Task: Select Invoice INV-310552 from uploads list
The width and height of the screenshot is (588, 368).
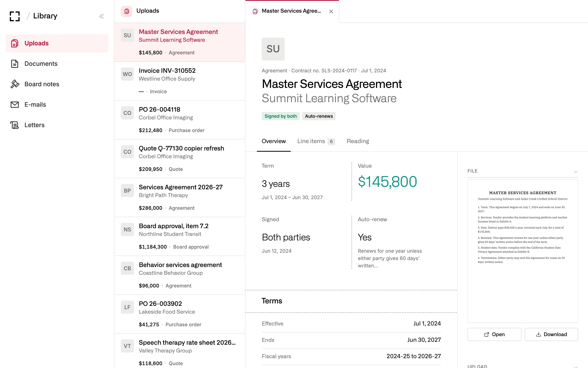Action: pos(179,81)
